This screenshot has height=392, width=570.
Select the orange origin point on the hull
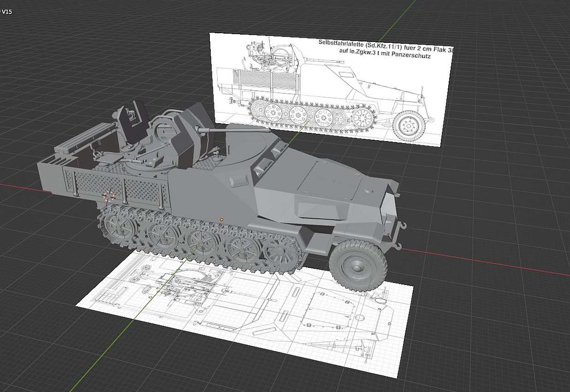[x=222, y=220]
